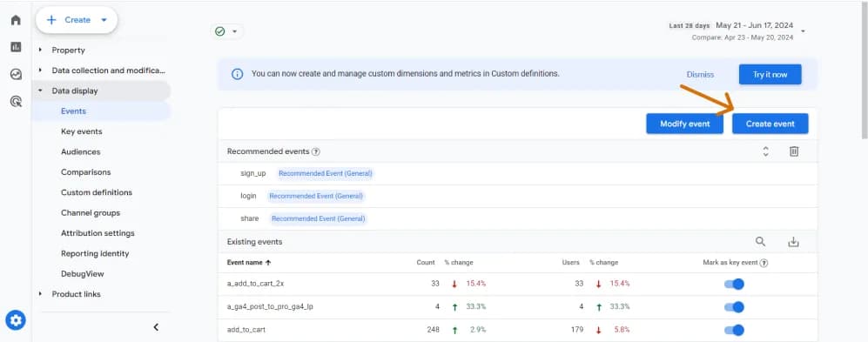Click the sign_up event name

click(x=253, y=173)
